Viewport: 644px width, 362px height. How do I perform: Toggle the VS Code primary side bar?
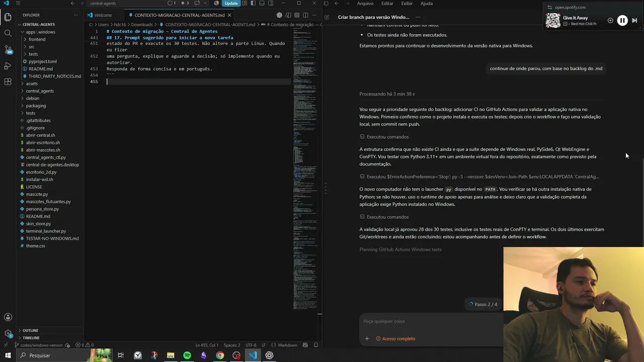[x=254, y=3]
